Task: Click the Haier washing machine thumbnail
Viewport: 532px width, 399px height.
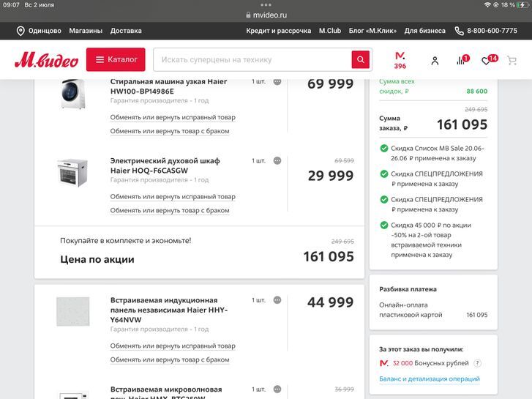Action: 73,94
